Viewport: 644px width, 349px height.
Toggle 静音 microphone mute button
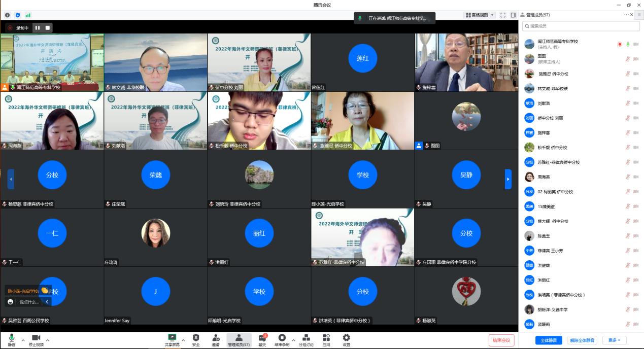[12, 339]
